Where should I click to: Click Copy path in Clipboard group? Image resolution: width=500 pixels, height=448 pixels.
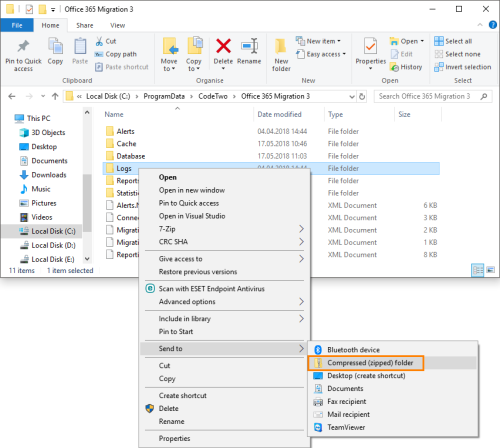coord(116,54)
